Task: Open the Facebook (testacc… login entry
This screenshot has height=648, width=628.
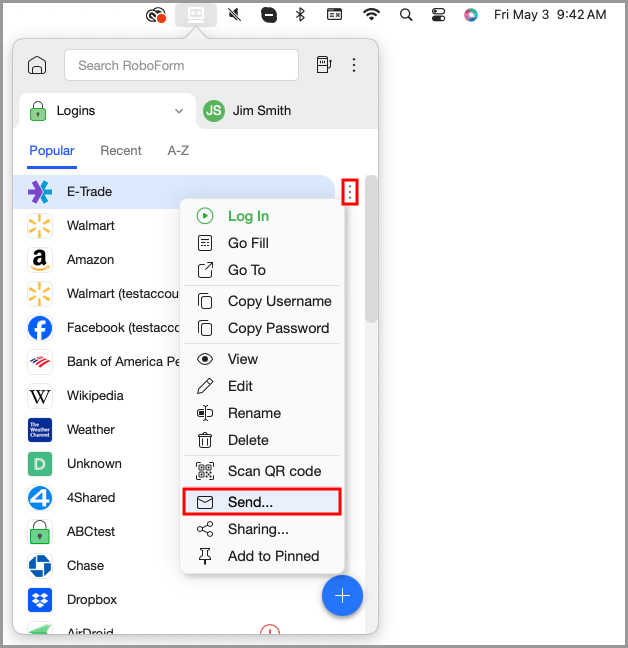Action: (x=97, y=328)
